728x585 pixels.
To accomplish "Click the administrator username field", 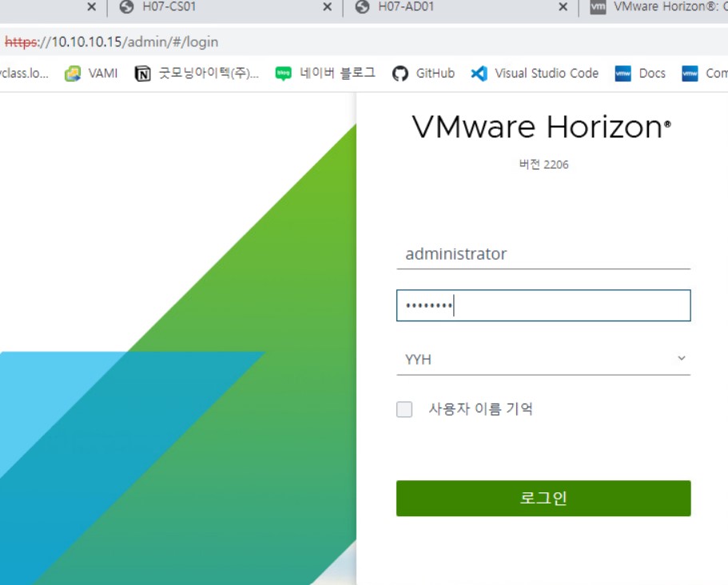I will tap(543, 254).
